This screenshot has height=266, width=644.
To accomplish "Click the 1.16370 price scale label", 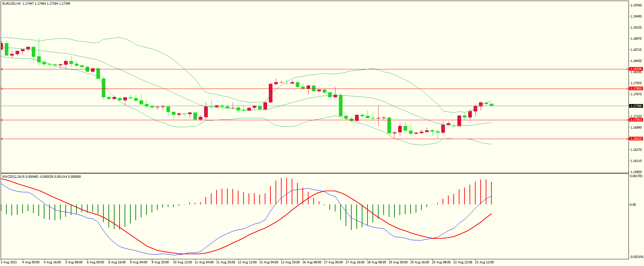I will 636,150.
